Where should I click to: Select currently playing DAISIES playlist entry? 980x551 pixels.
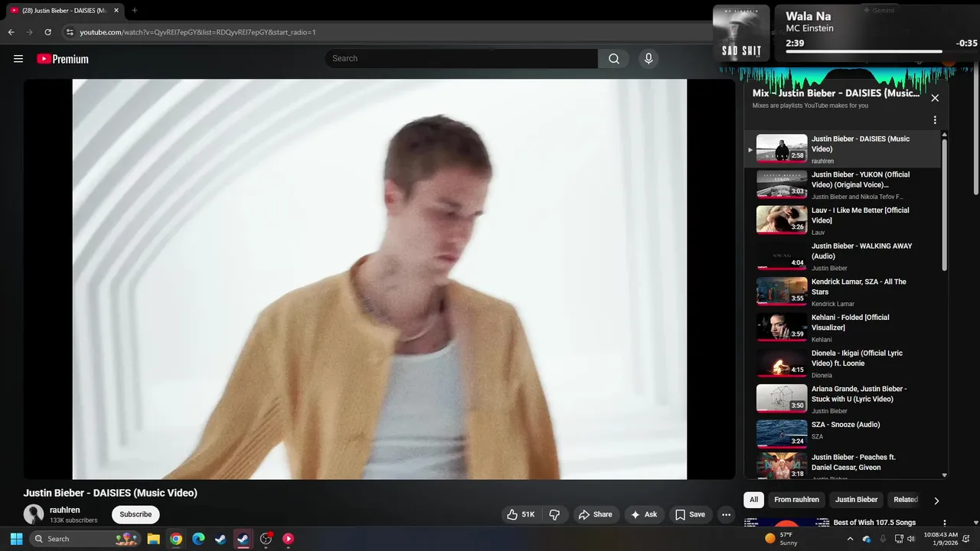pyautogui.click(x=842, y=149)
